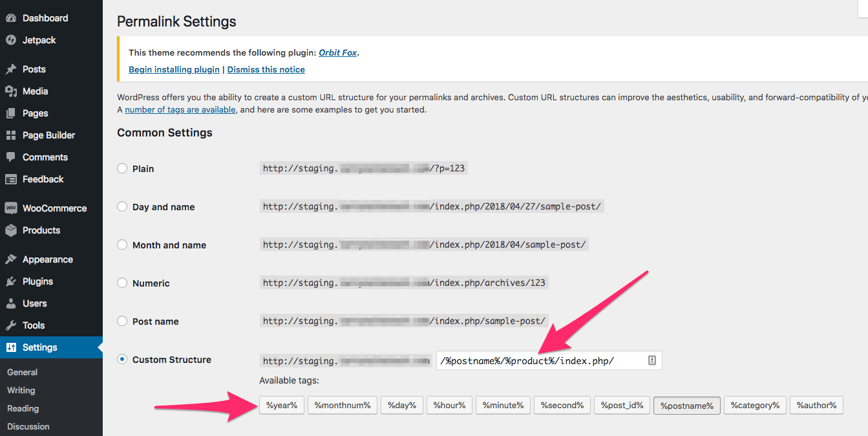868x436 pixels.
Task: Insert the %post_id% tag
Action: tap(622, 406)
